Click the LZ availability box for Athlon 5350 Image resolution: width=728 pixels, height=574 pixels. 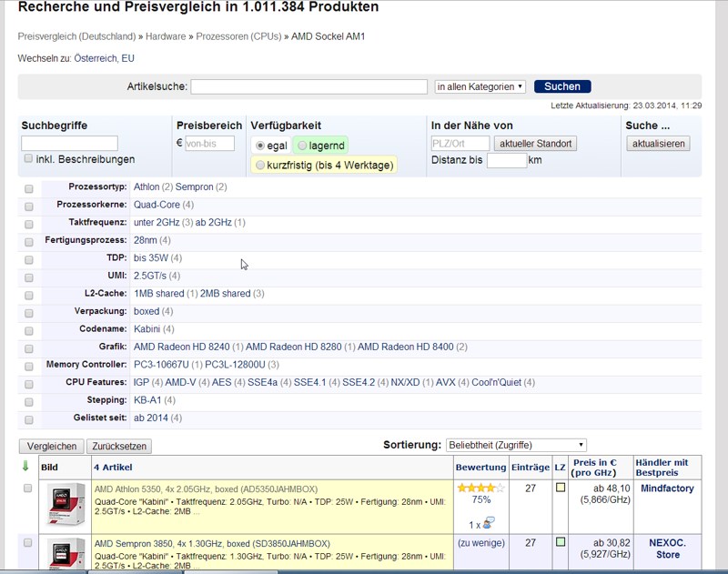tap(561, 488)
